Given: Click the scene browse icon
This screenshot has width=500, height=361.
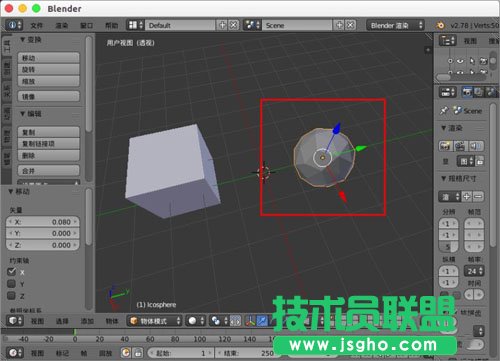Looking at the screenshot, I should (253, 25).
